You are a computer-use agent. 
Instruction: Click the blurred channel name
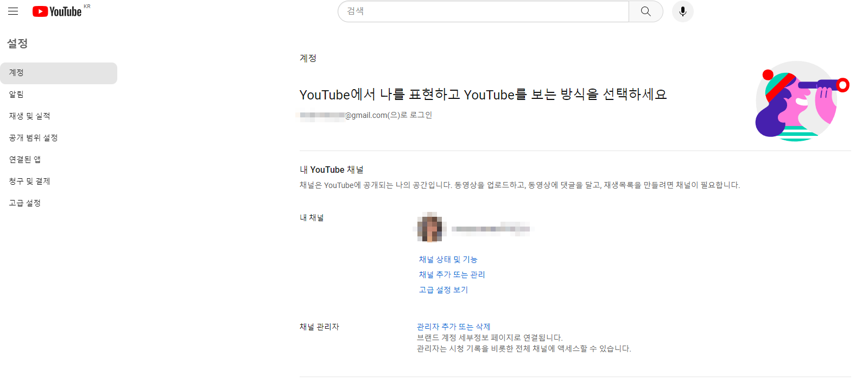click(x=490, y=229)
